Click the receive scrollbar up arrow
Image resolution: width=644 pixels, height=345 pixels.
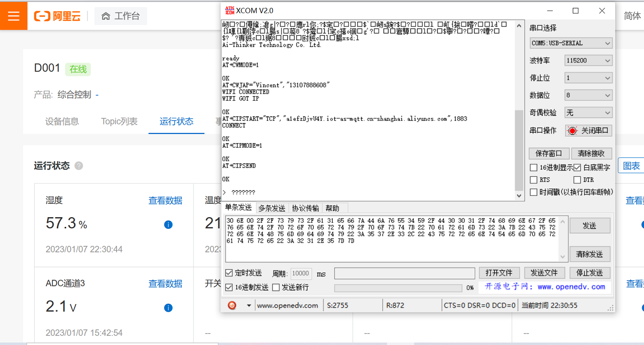tap(519, 25)
